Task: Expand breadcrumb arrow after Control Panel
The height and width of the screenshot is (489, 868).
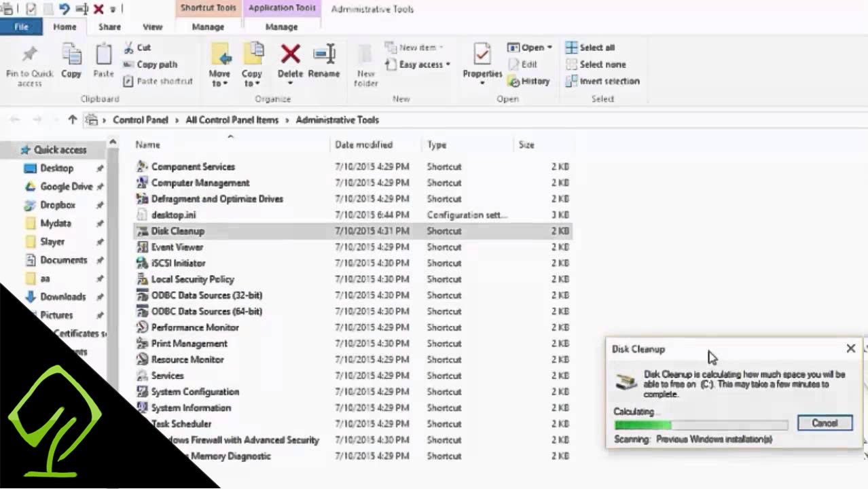Action: pyautogui.click(x=177, y=120)
